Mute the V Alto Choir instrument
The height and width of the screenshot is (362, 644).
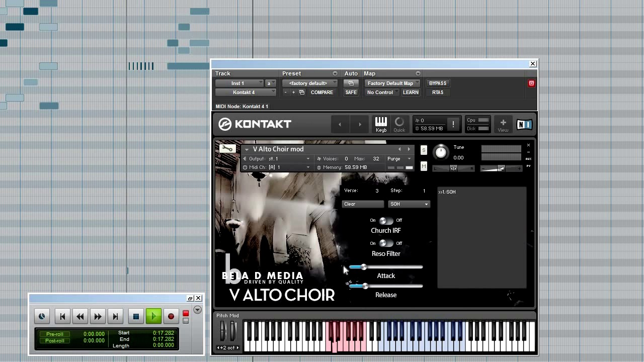pyautogui.click(x=424, y=166)
